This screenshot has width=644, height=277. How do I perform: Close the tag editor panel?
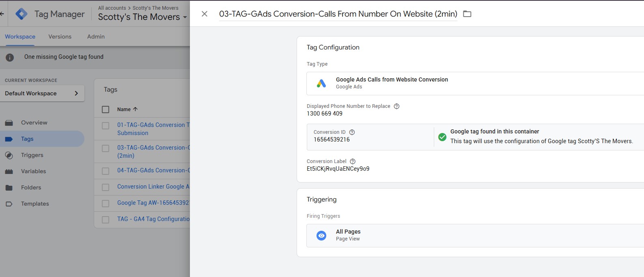205,14
